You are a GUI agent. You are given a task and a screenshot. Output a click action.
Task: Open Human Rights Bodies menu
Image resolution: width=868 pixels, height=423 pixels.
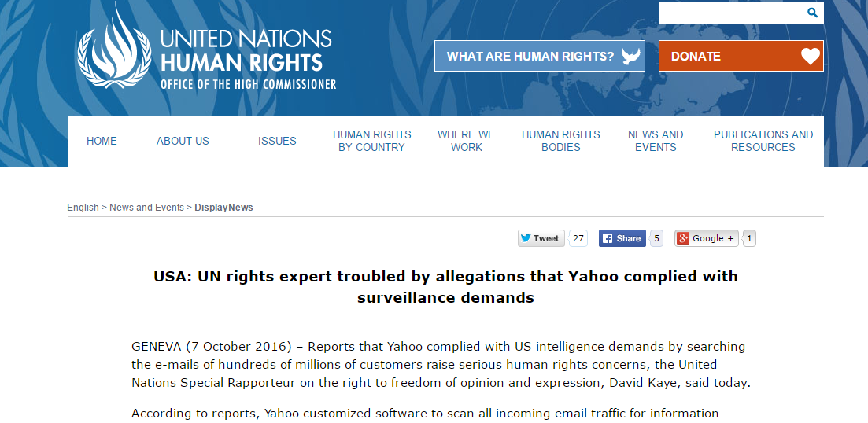561,141
